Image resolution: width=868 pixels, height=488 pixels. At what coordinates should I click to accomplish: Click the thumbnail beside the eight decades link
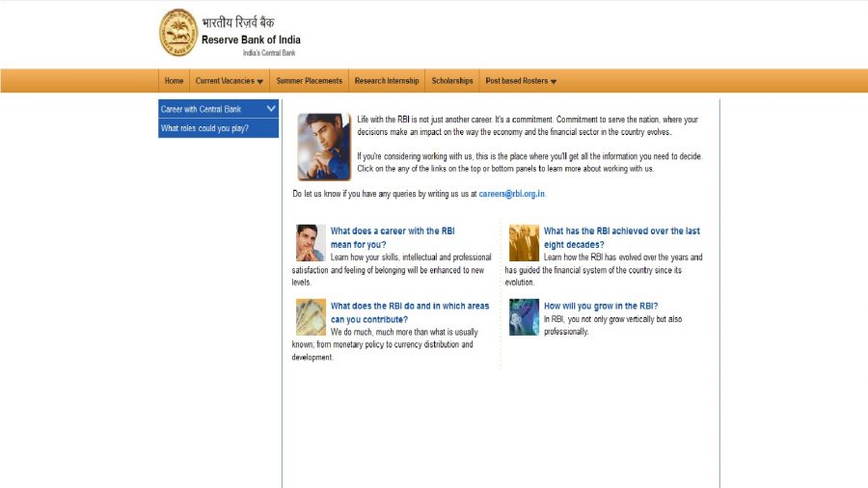pos(524,243)
